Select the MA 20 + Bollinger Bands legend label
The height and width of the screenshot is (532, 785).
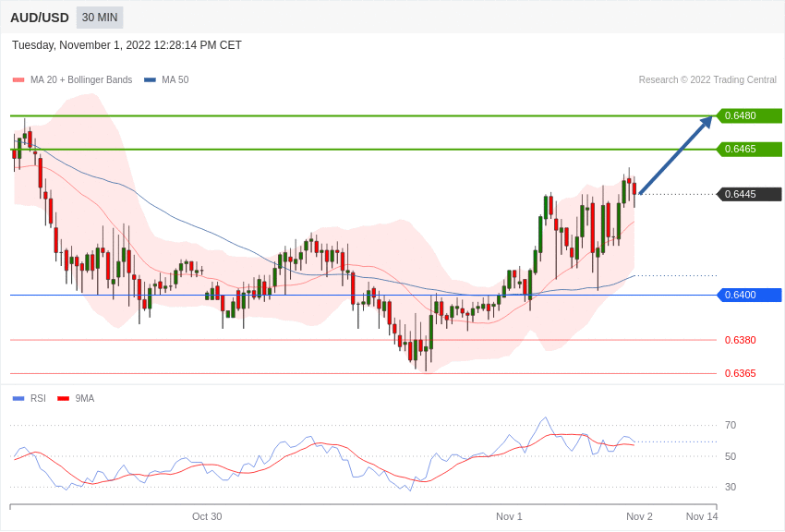(x=81, y=80)
